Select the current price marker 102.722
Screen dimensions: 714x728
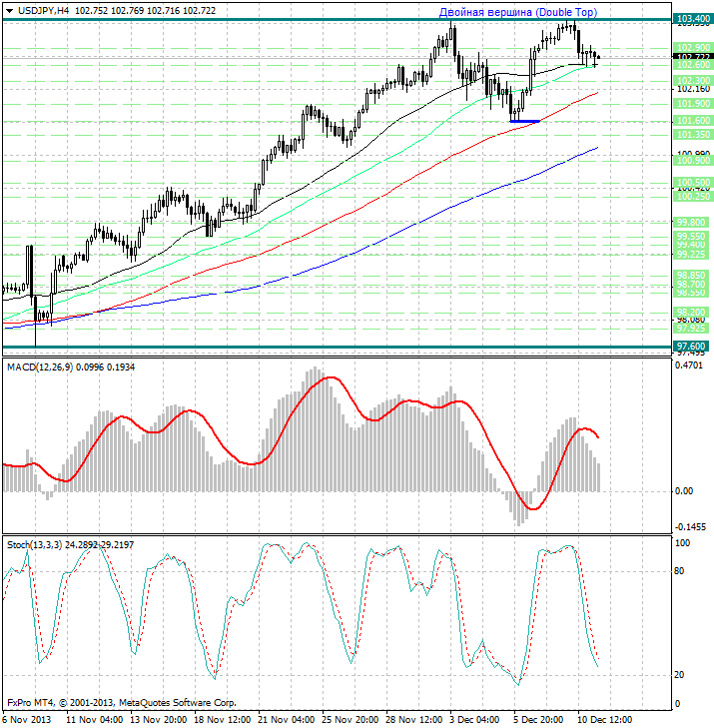tap(692, 57)
